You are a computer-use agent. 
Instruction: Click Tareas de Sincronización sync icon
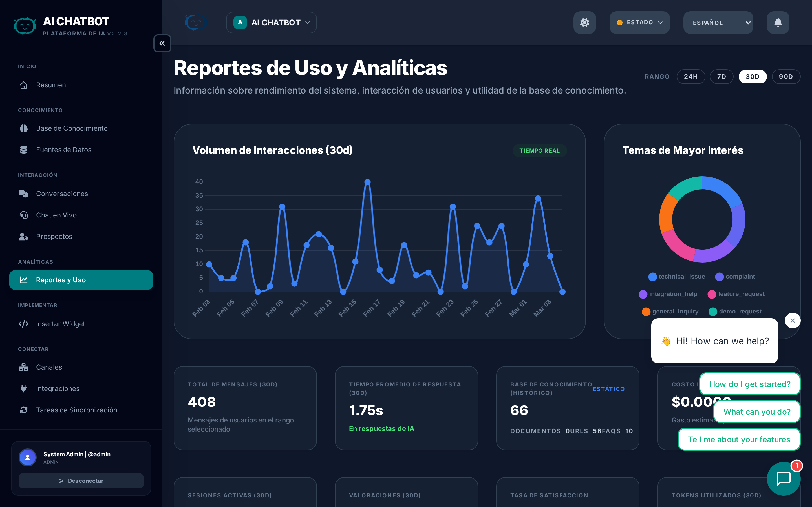pos(23,410)
